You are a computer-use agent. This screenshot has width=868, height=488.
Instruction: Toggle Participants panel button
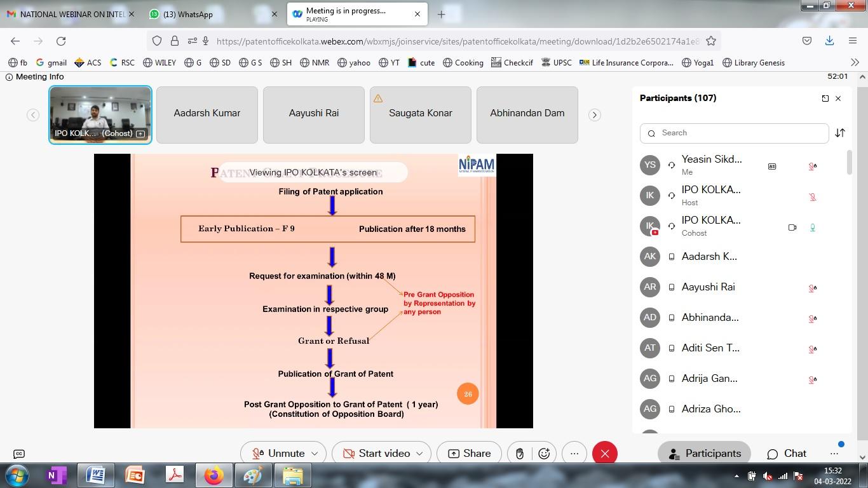pos(704,454)
